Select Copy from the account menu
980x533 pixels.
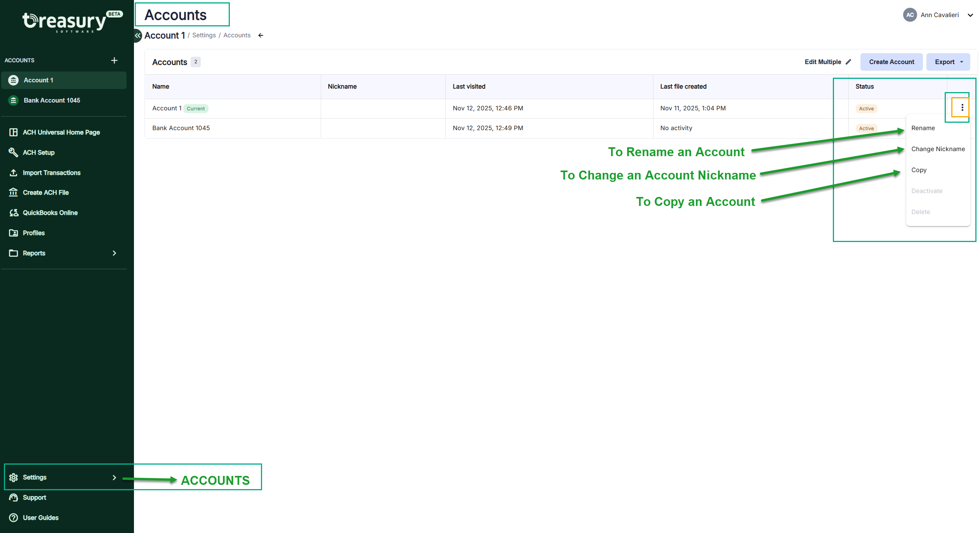[x=918, y=170]
